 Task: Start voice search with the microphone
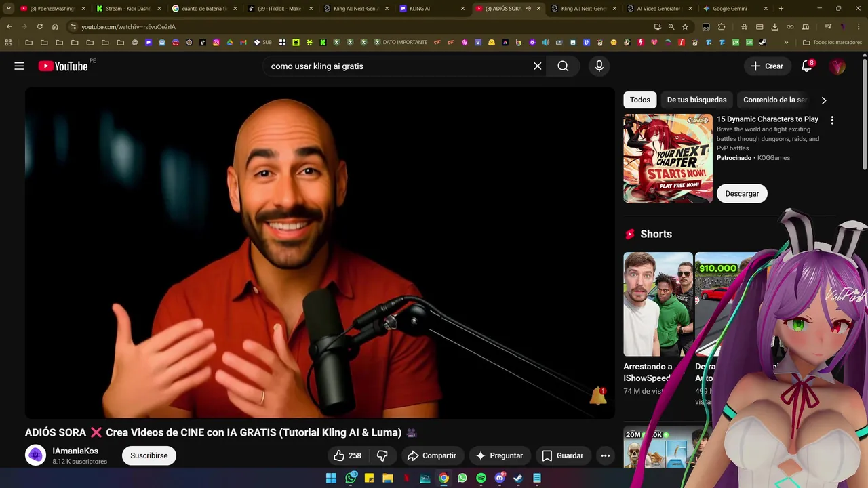click(599, 66)
